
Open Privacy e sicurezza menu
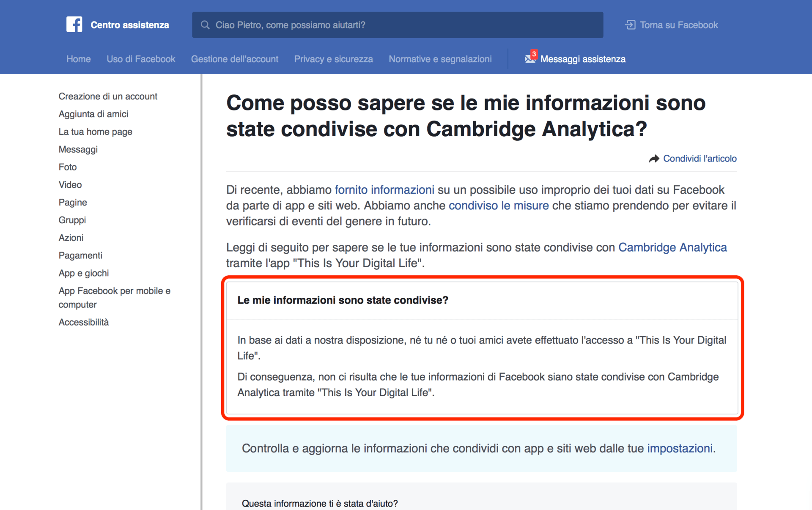click(334, 59)
